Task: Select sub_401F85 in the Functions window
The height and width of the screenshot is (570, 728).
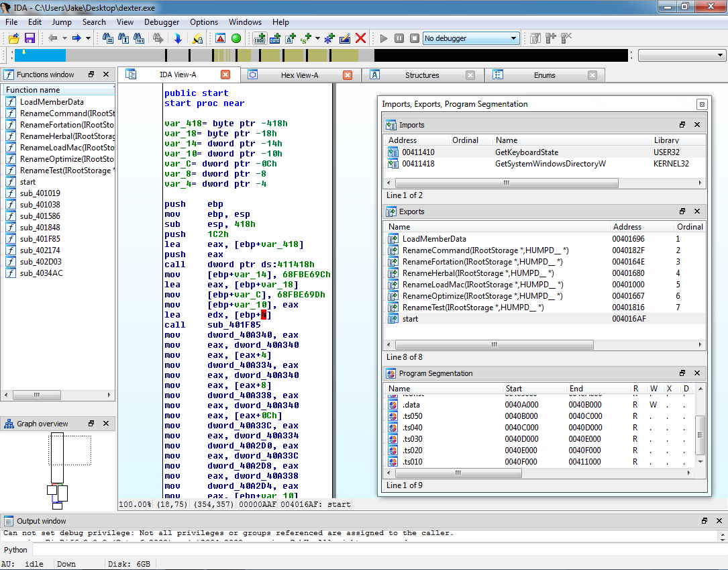Action: (40, 239)
